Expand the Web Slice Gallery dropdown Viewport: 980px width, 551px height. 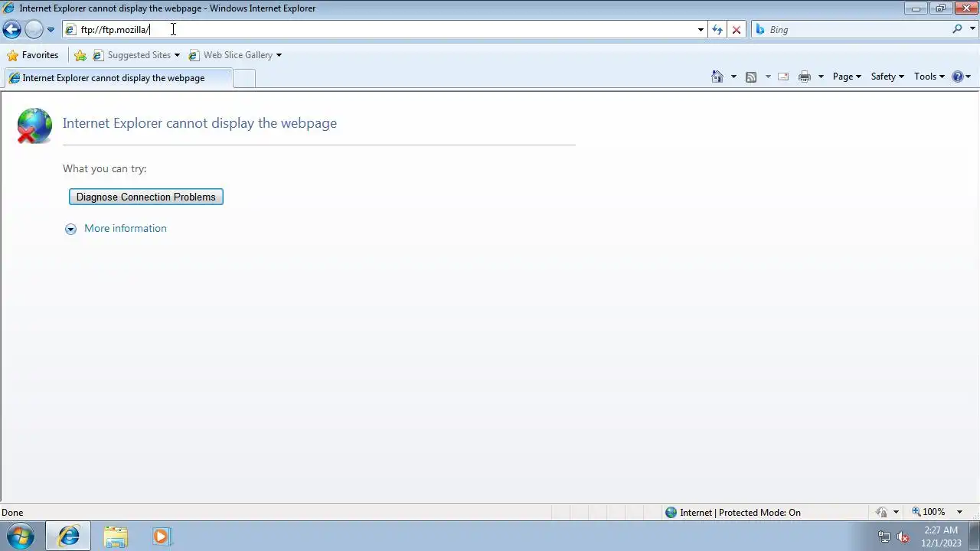click(x=279, y=55)
